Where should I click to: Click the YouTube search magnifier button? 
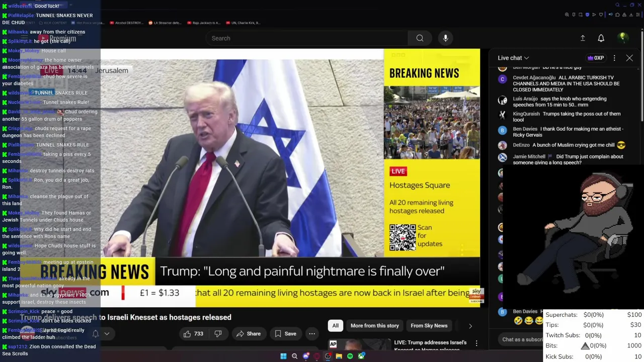coord(420,38)
